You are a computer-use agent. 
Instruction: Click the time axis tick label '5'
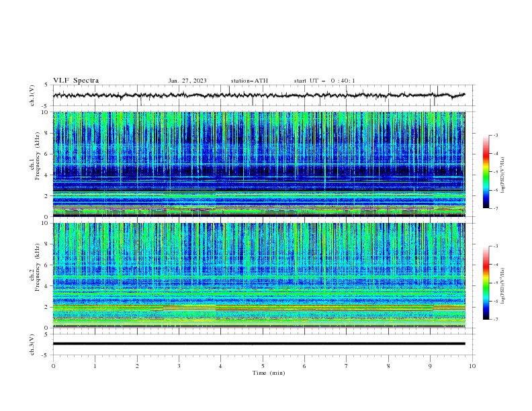[x=263, y=366]
